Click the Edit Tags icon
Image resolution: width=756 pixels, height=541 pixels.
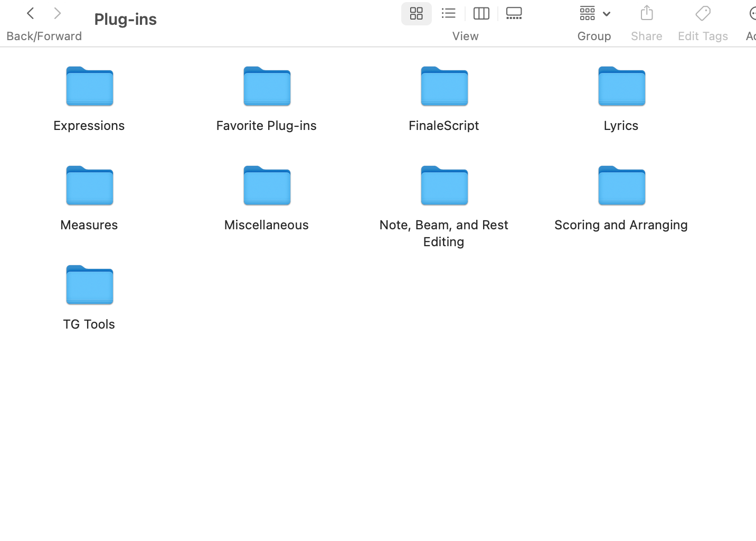[x=703, y=13]
